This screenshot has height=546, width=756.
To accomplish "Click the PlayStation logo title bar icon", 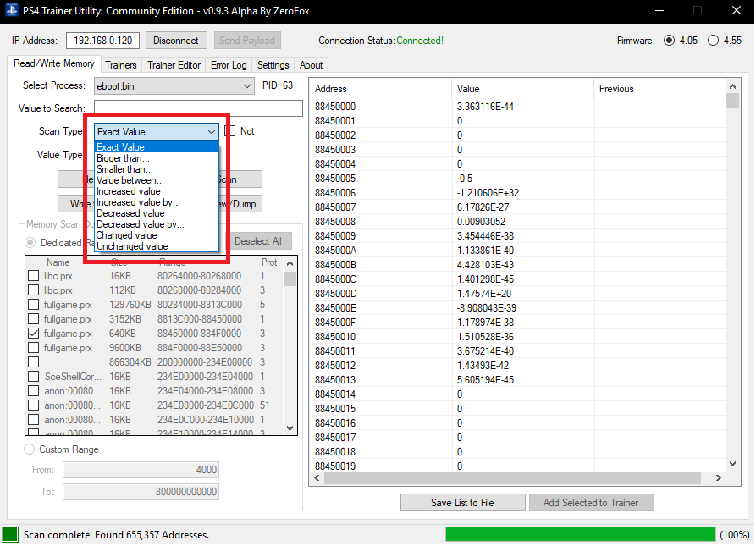I will [11, 10].
